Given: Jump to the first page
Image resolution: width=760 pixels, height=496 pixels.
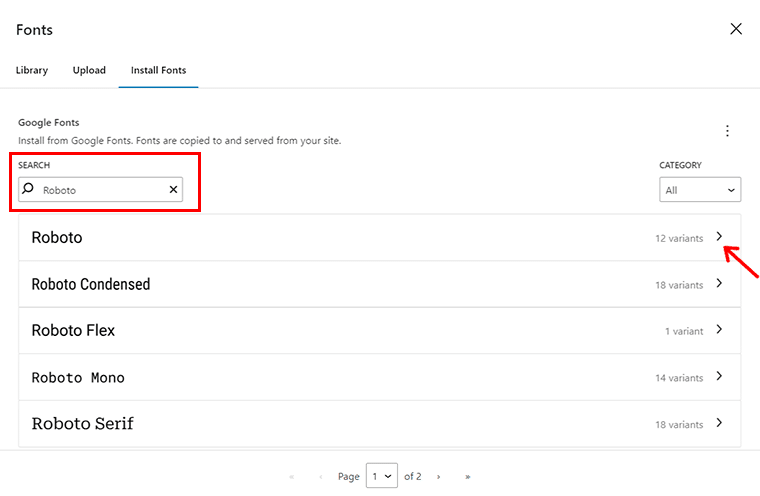Looking at the screenshot, I should pyautogui.click(x=291, y=477).
